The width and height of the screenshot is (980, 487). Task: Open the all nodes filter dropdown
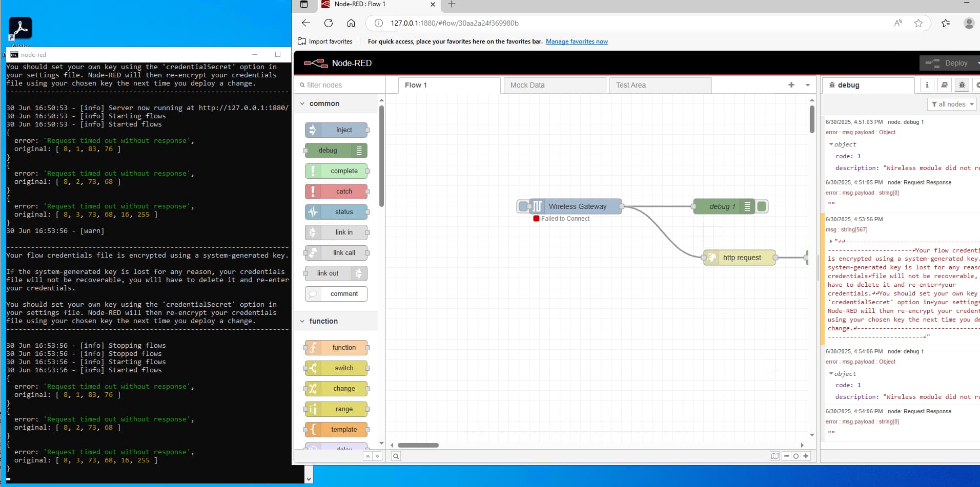coord(952,104)
